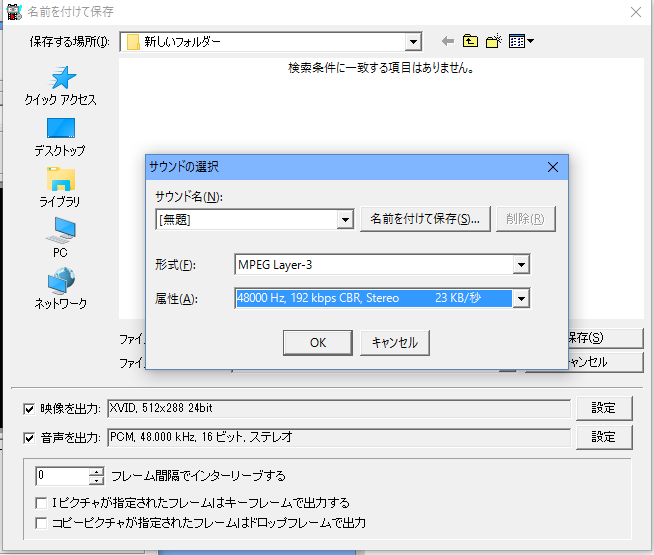Click the Quick Access star icon

(x=61, y=79)
